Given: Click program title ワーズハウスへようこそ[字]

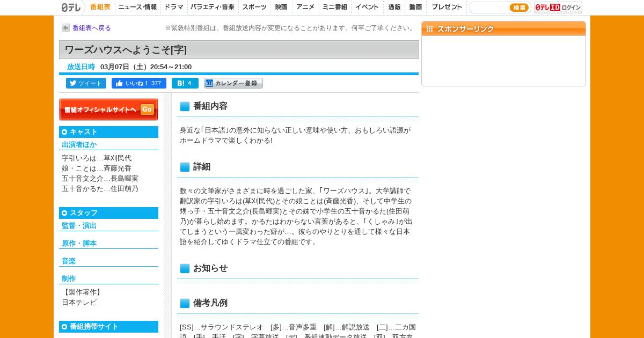Looking at the screenshot, I should pos(126,50).
